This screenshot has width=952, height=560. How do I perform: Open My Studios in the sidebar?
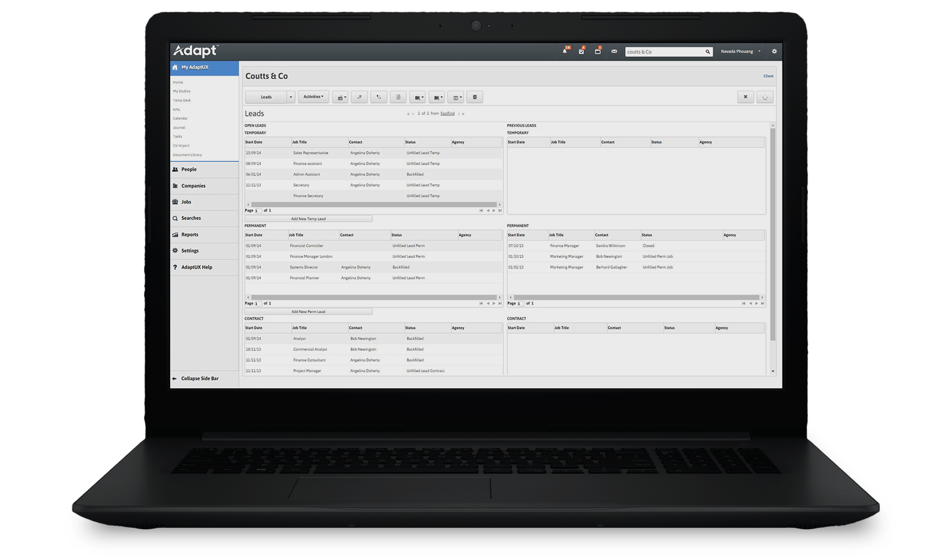181,91
